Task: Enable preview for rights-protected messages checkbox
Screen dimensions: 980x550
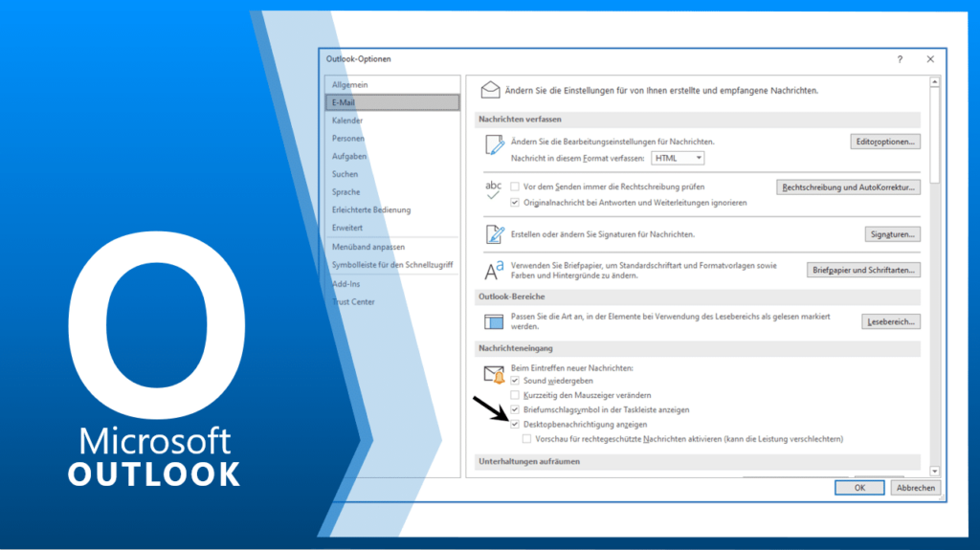Action: tap(526, 439)
